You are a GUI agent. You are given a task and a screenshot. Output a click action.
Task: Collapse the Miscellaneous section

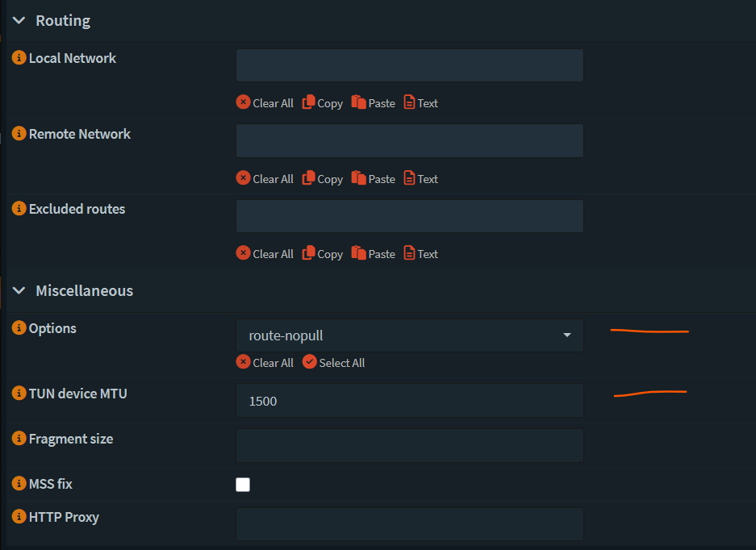(19, 290)
